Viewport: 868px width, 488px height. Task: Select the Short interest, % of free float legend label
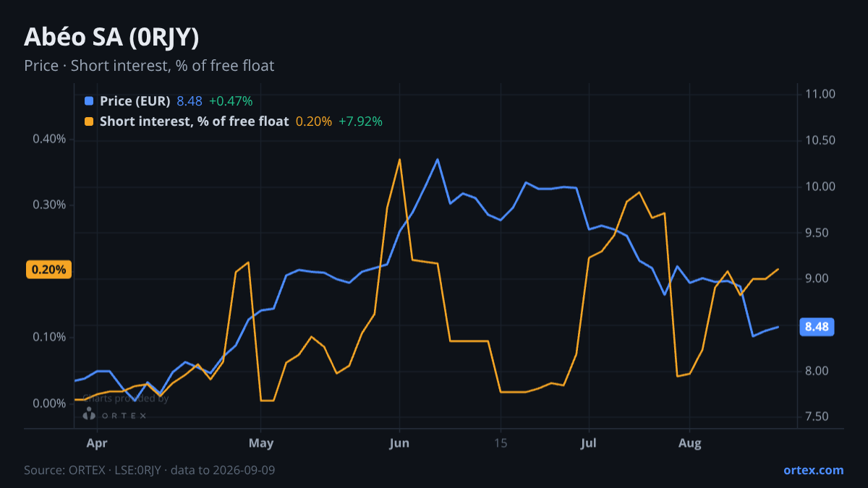click(x=195, y=121)
